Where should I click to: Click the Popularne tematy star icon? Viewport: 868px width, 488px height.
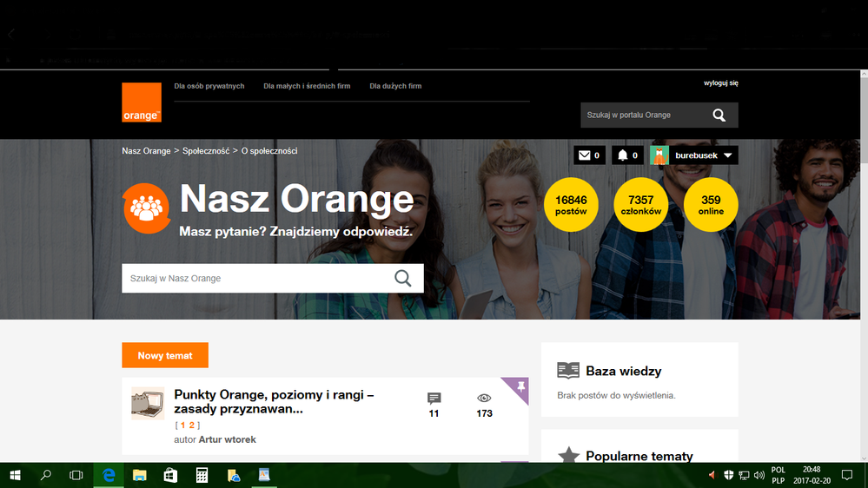(568, 455)
